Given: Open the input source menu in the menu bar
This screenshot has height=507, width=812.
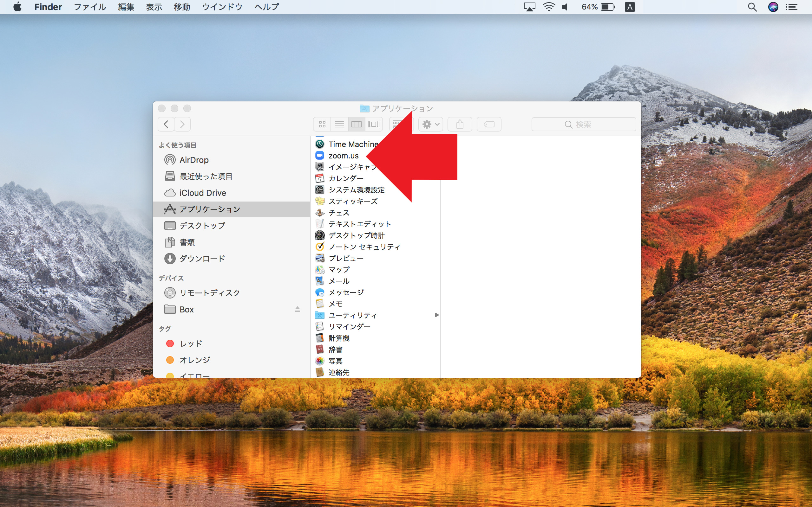Looking at the screenshot, I should click(630, 7).
